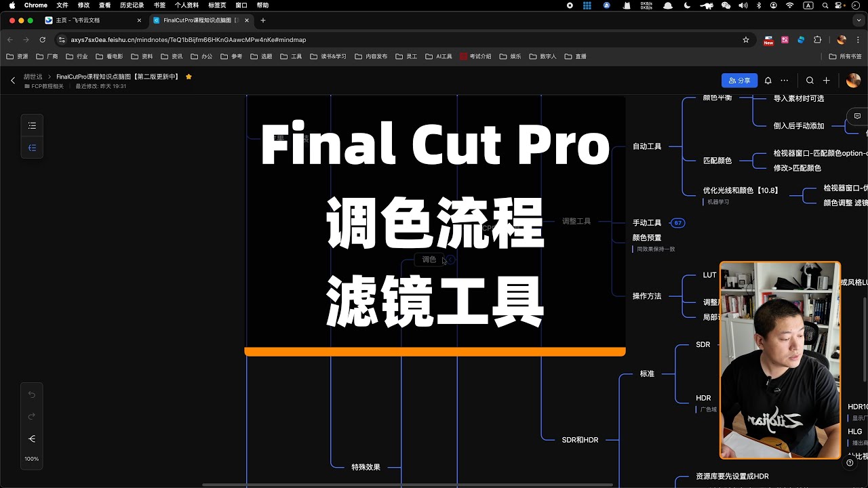Click the collapse-branches icon above 100%
This screenshot has width=868, height=488.
tap(32, 439)
